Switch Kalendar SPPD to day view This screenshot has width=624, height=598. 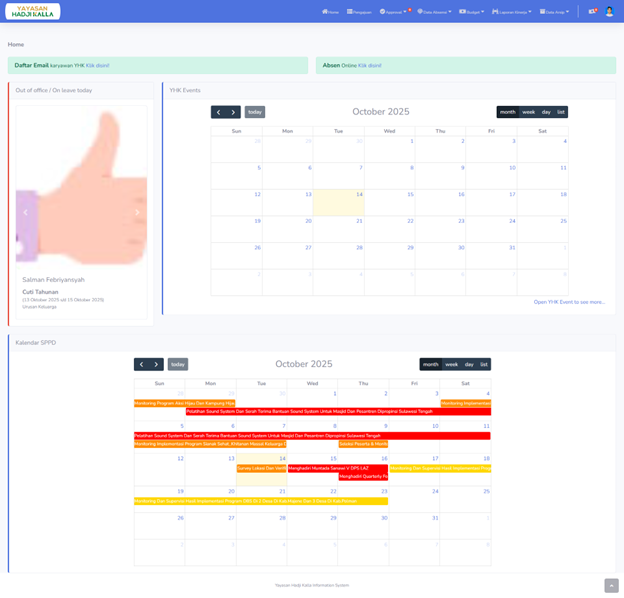click(x=469, y=364)
